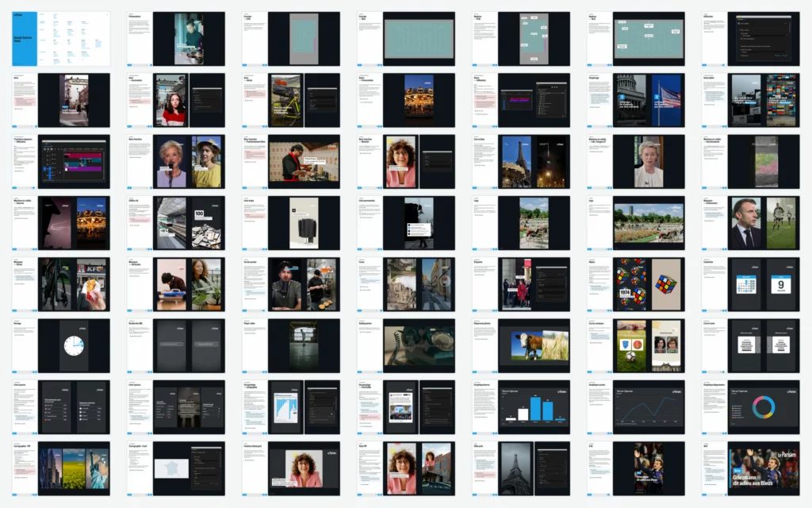Click the slide with Statue of Liberty photos
Viewport: 812px width, 508px height.
tap(60, 468)
